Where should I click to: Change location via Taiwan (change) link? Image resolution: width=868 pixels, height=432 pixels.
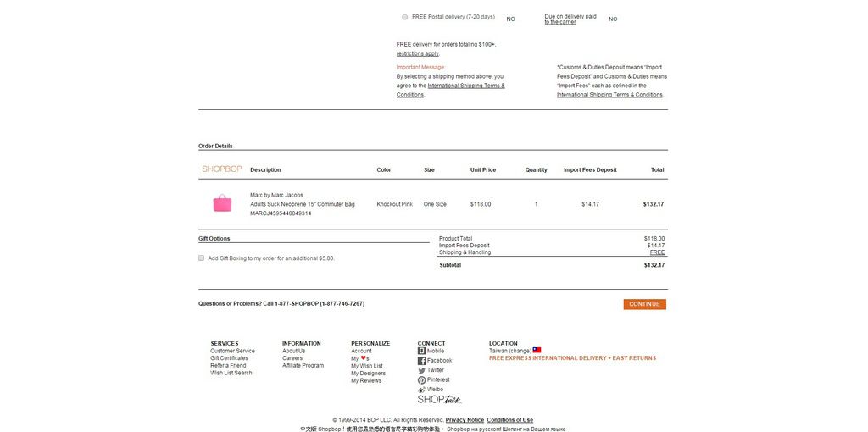(x=510, y=351)
